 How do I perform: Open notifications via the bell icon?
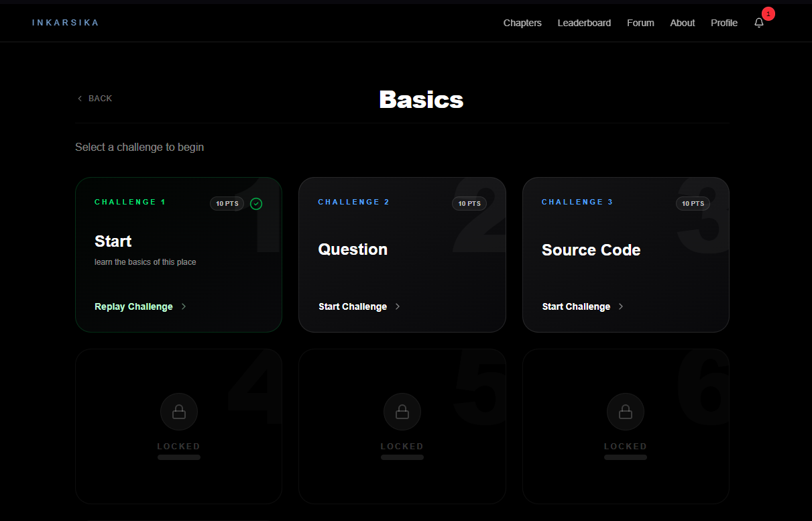click(x=758, y=22)
